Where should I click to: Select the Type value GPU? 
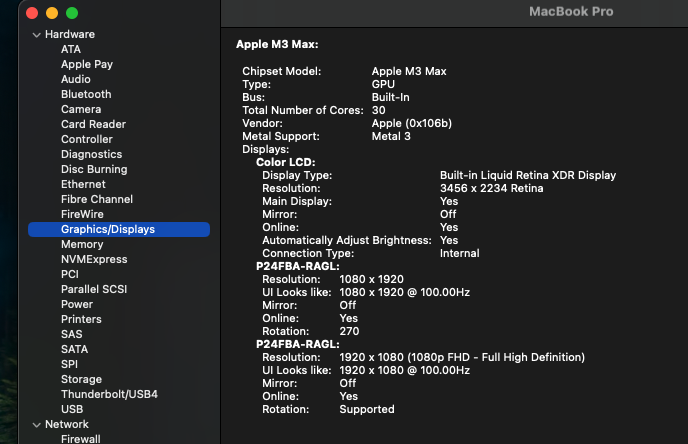(x=383, y=84)
